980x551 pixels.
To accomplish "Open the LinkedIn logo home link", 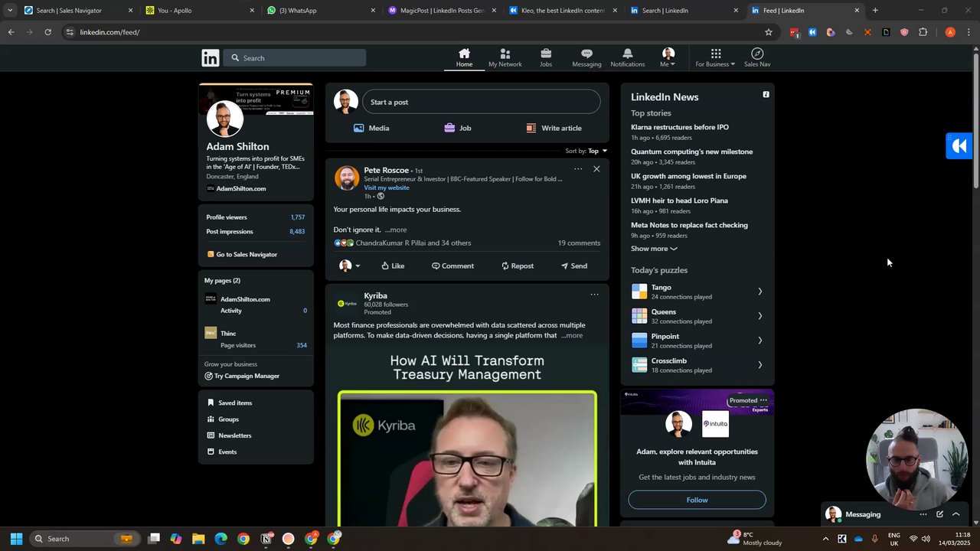I will [x=211, y=58].
